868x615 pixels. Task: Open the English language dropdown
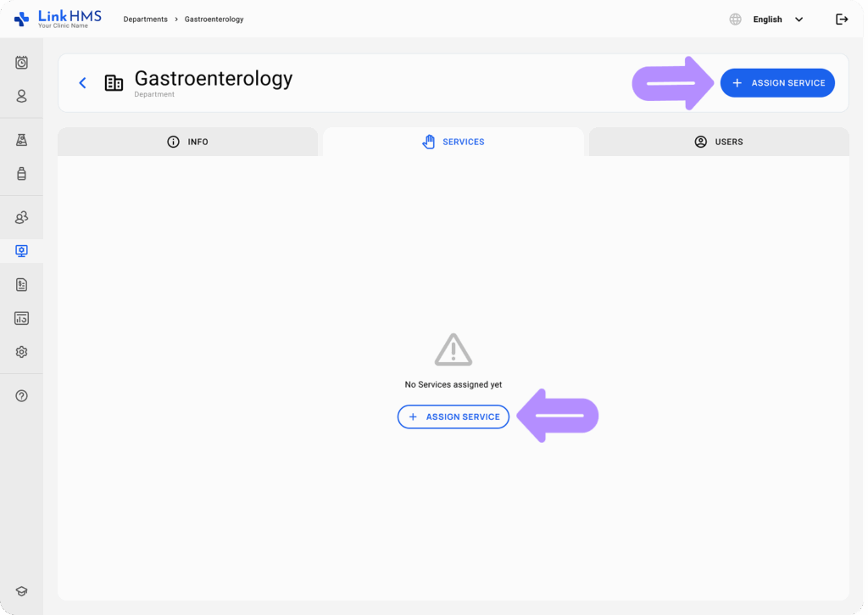[777, 19]
